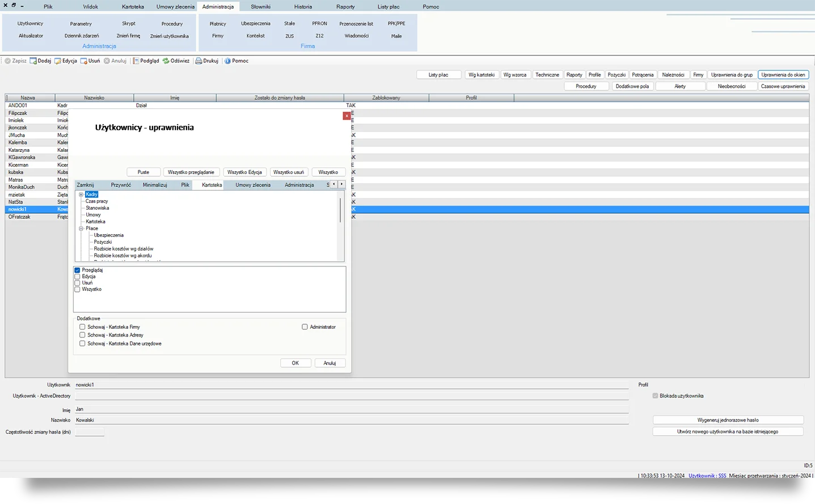Click the Wszystko przeglądanie button
815x504 pixels.
[x=191, y=172]
